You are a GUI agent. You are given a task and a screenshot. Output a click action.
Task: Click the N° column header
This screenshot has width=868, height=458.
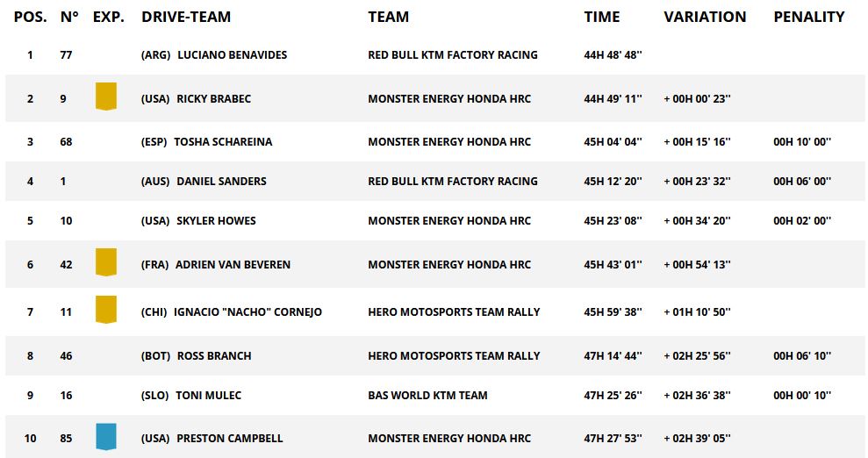(69, 17)
